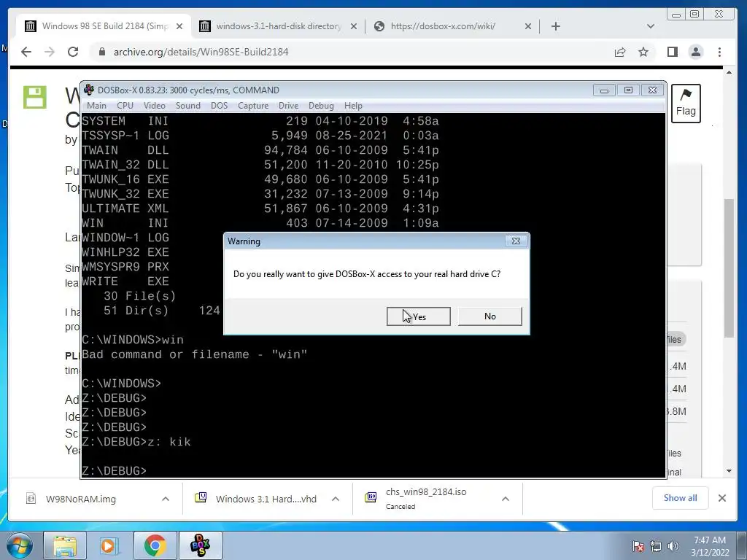Close the dosbox-x.com wiki tab
Image resolution: width=747 pixels, height=560 pixels.
(x=528, y=26)
